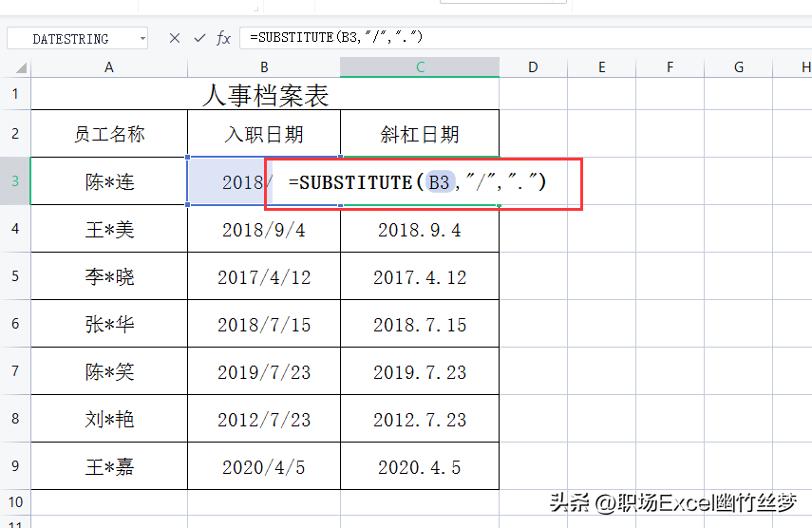
Task: Click result cell 2012.7.23
Action: click(420, 418)
